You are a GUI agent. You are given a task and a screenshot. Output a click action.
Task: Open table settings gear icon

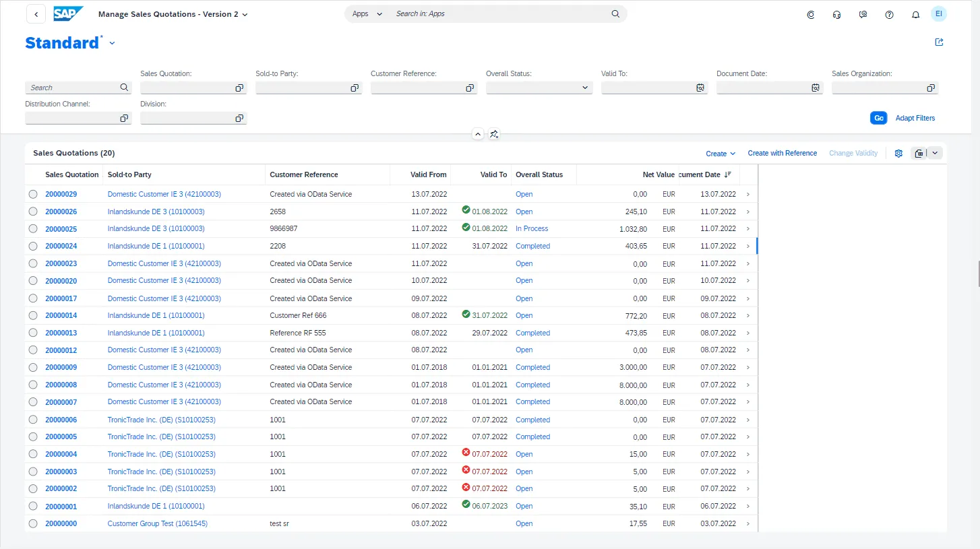tap(898, 154)
